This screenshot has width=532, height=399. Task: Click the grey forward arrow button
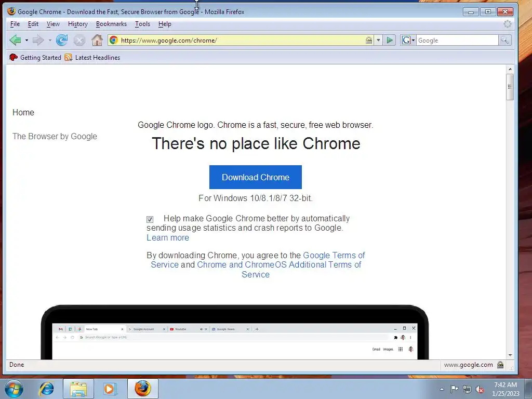38,40
